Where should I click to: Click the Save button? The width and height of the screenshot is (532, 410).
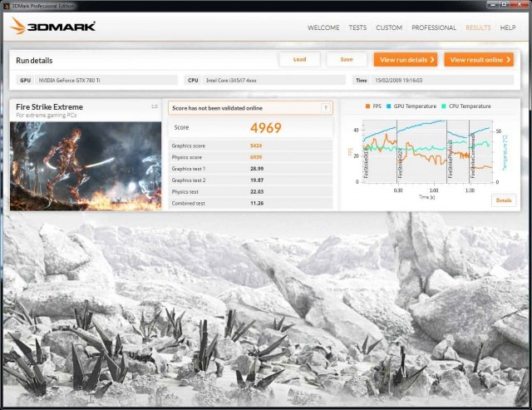[x=347, y=59]
